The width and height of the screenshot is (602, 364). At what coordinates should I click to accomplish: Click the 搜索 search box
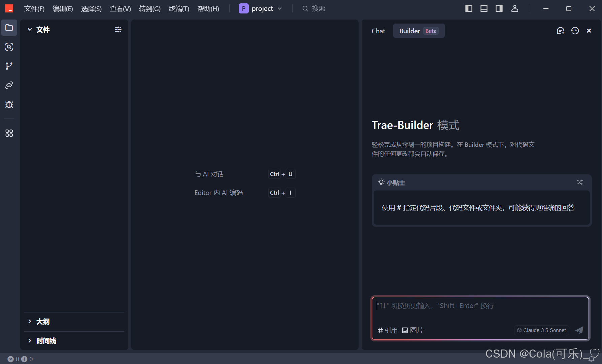click(314, 8)
